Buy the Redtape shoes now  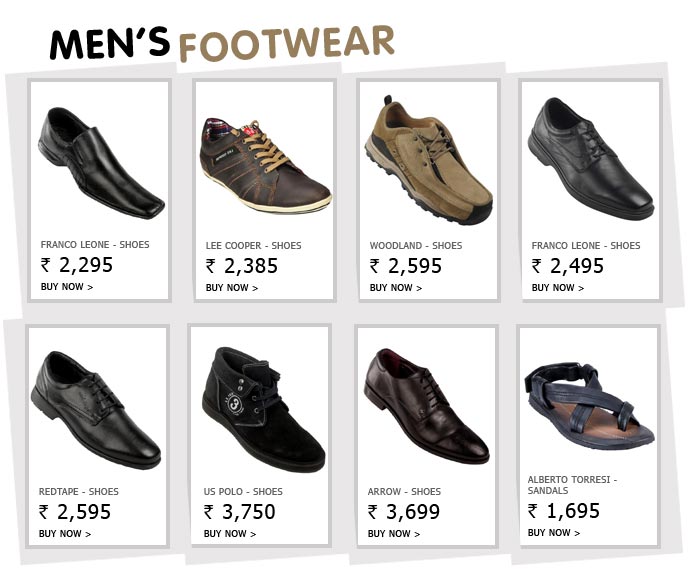click(65, 534)
